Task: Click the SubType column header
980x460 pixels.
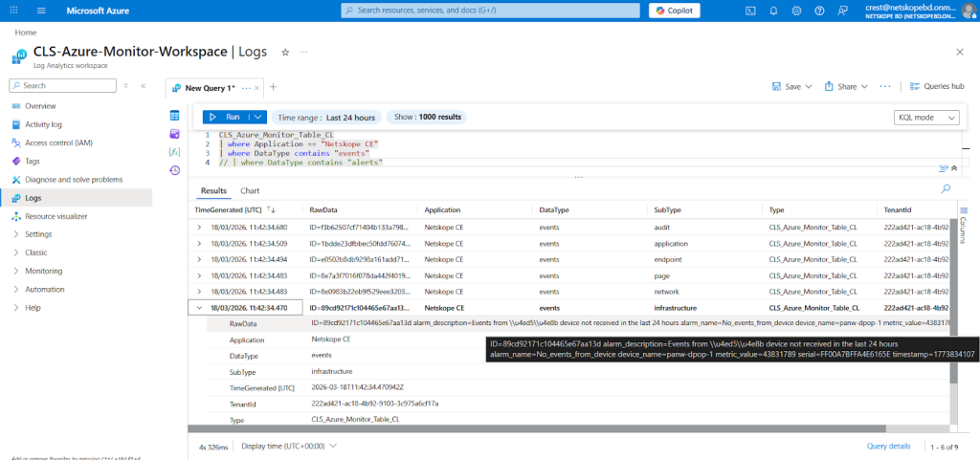Action: tap(667, 210)
